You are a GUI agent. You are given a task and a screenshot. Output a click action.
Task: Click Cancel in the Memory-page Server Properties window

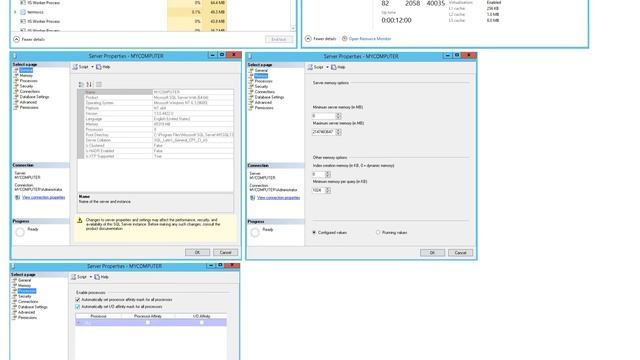pos(460,253)
